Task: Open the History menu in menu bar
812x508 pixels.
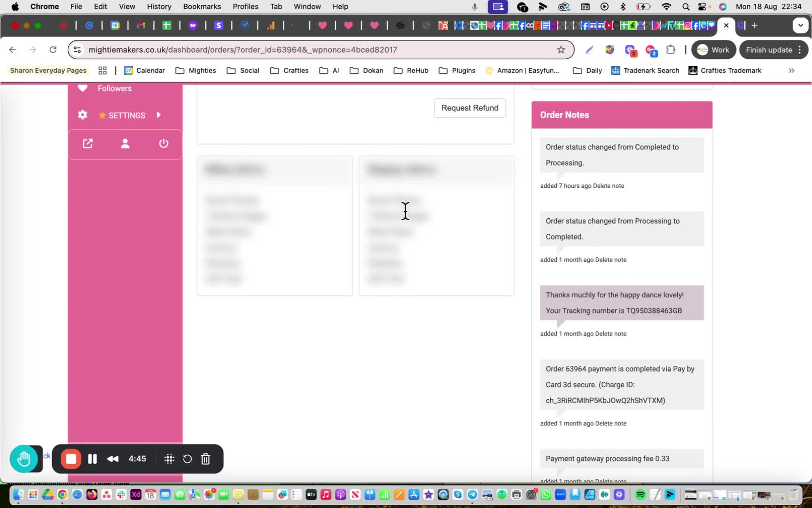Action: pos(159,7)
